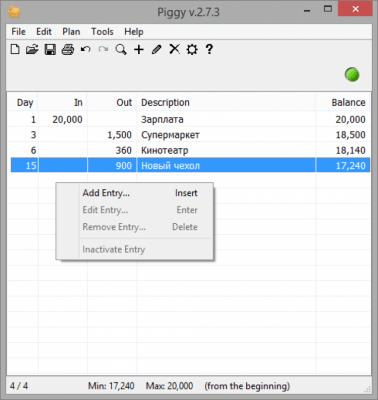Remove entry with the X toolbar icon
The height and width of the screenshot is (400, 378).
(x=174, y=49)
